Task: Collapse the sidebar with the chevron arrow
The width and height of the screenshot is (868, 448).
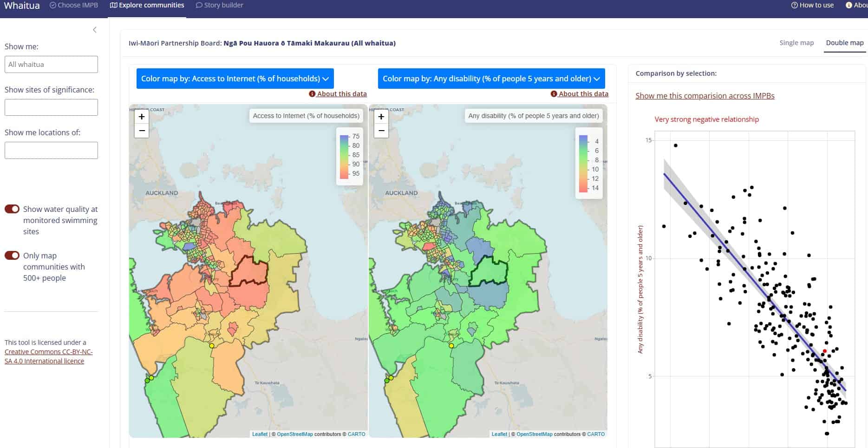Action: tap(95, 30)
